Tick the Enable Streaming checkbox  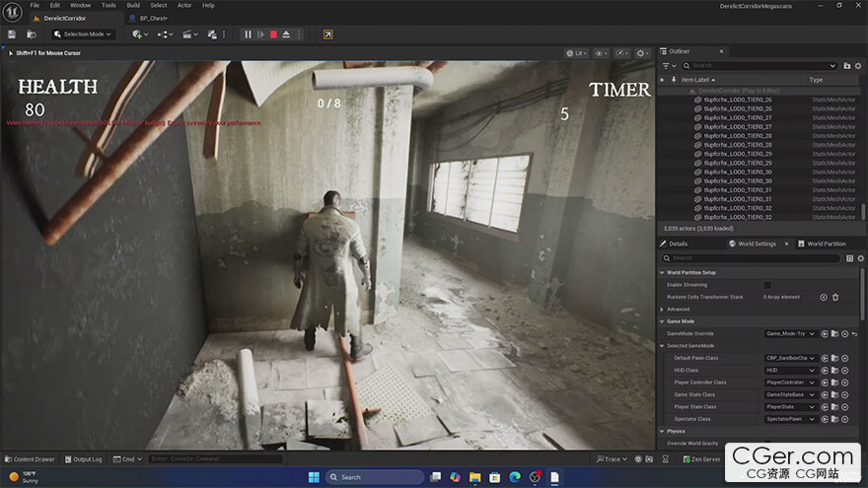(x=767, y=285)
